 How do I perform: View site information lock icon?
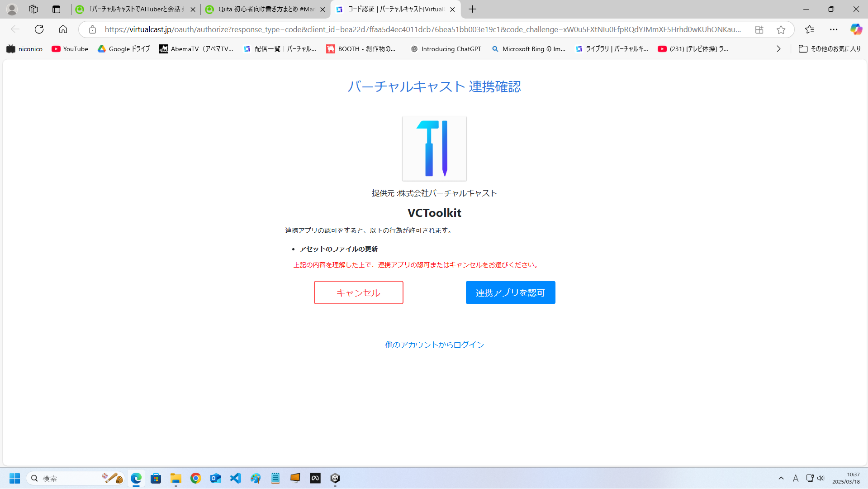pyautogui.click(x=92, y=29)
